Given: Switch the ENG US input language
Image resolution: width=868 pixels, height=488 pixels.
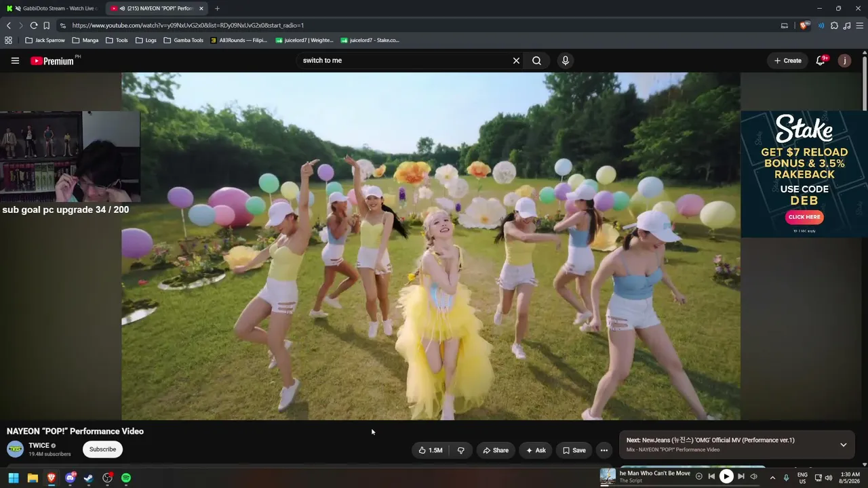Looking at the screenshot, I should (x=802, y=478).
